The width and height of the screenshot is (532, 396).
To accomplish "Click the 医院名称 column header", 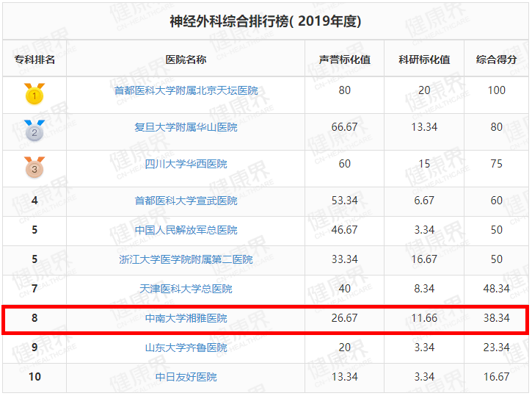I will [x=186, y=60].
